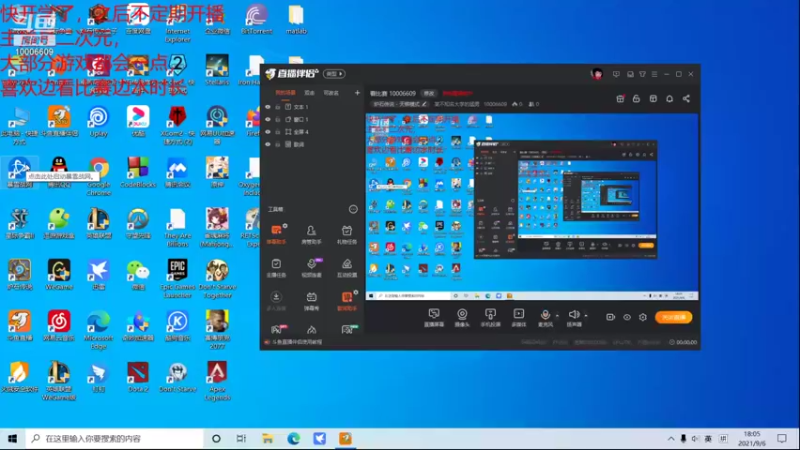Open the mode switch pill beside the logo
The image size is (800, 450).
pos(334,74)
